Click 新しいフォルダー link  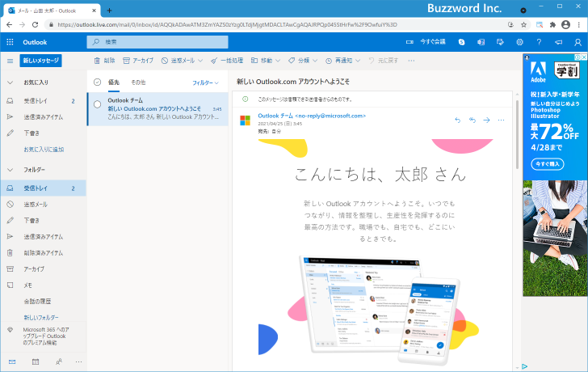pyautogui.click(x=41, y=318)
